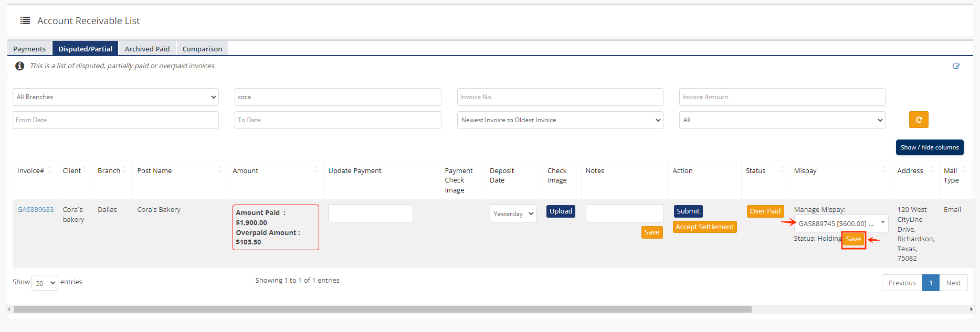Change entries shown per page dropdown

pos(45,283)
